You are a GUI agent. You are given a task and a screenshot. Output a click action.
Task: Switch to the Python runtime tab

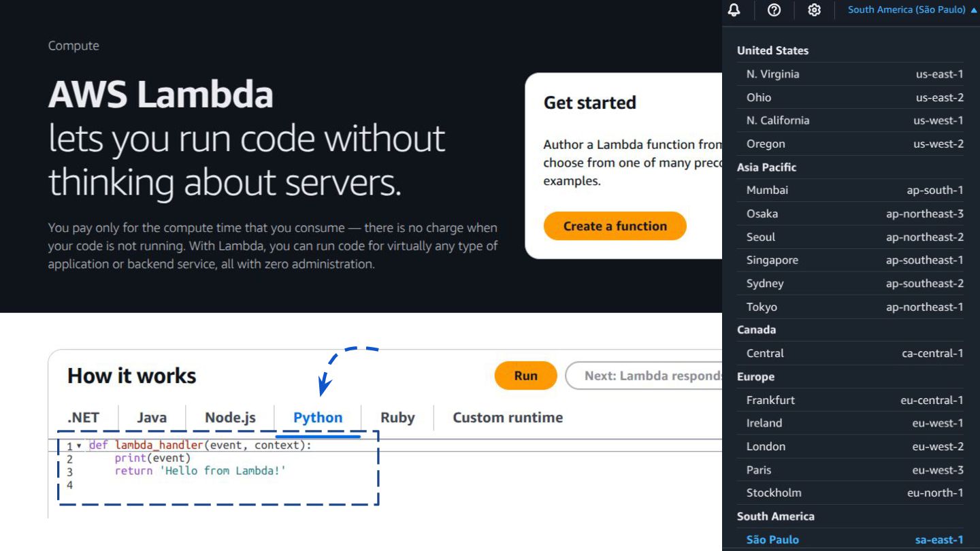click(318, 418)
